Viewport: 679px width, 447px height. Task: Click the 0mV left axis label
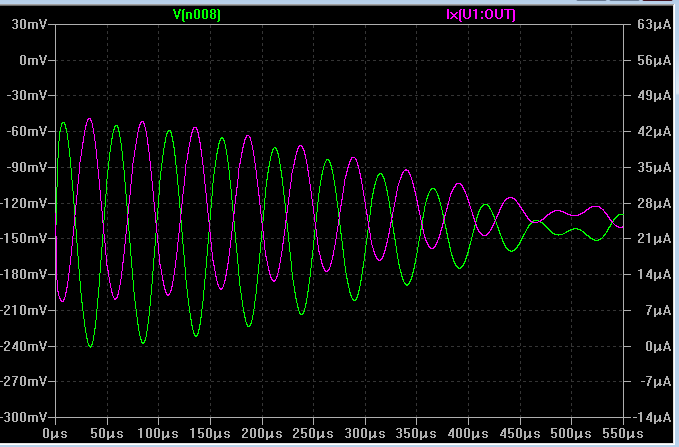tap(33, 60)
